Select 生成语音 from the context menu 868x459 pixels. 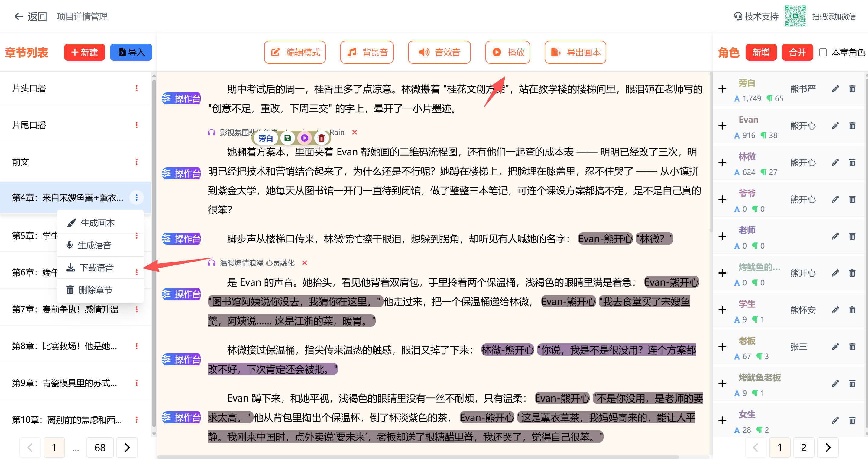tap(94, 245)
